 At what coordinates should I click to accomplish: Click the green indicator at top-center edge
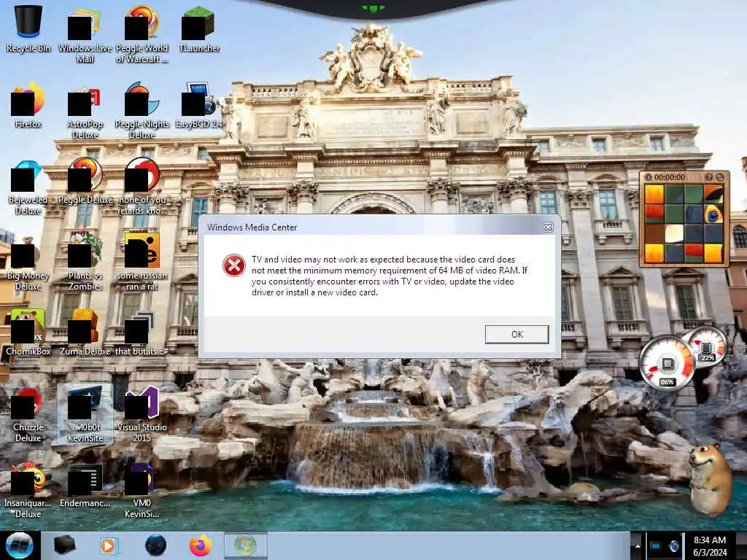(373, 8)
